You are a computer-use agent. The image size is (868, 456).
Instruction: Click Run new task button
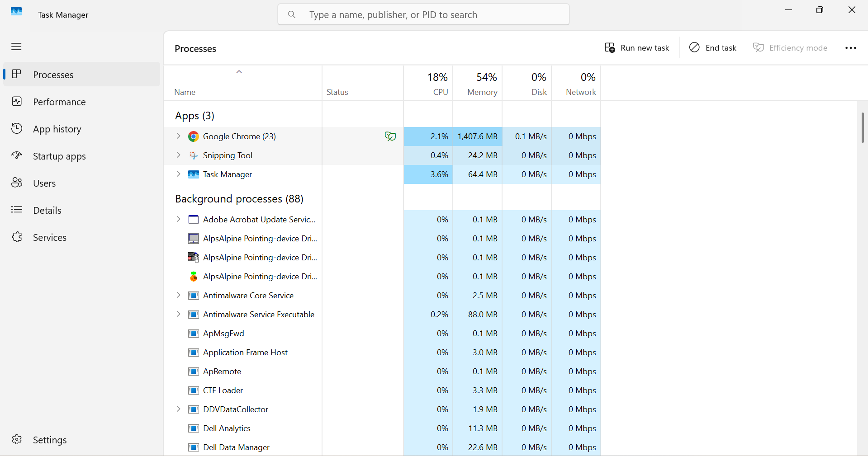[x=637, y=48]
